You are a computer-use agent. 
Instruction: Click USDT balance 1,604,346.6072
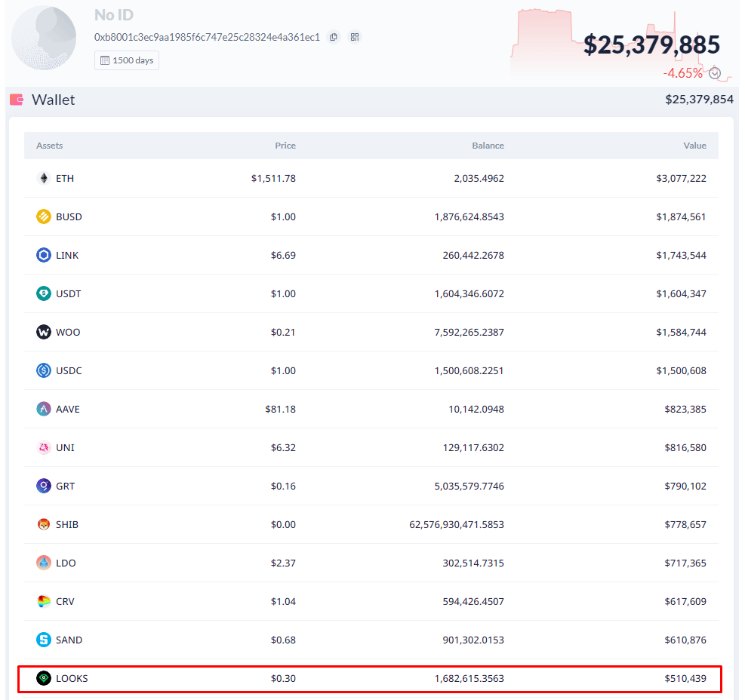coord(469,294)
